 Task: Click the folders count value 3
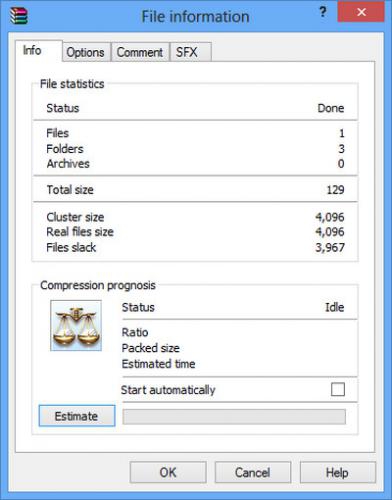click(341, 149)
